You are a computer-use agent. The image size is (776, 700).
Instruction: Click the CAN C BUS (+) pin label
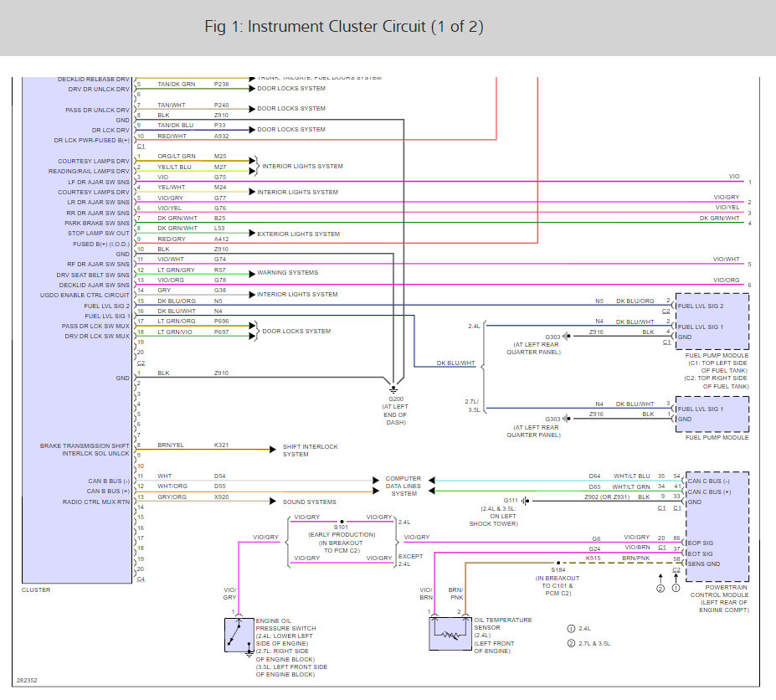(x=709, y=492)
